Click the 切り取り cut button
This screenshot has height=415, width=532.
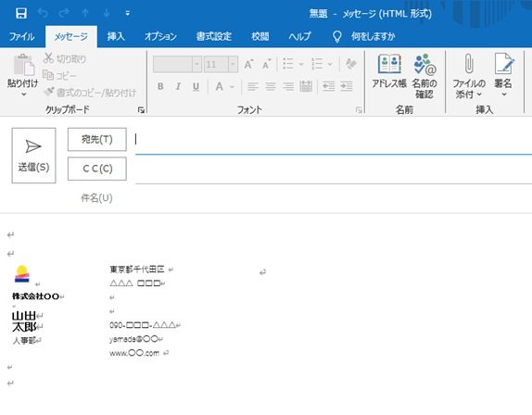65,58
